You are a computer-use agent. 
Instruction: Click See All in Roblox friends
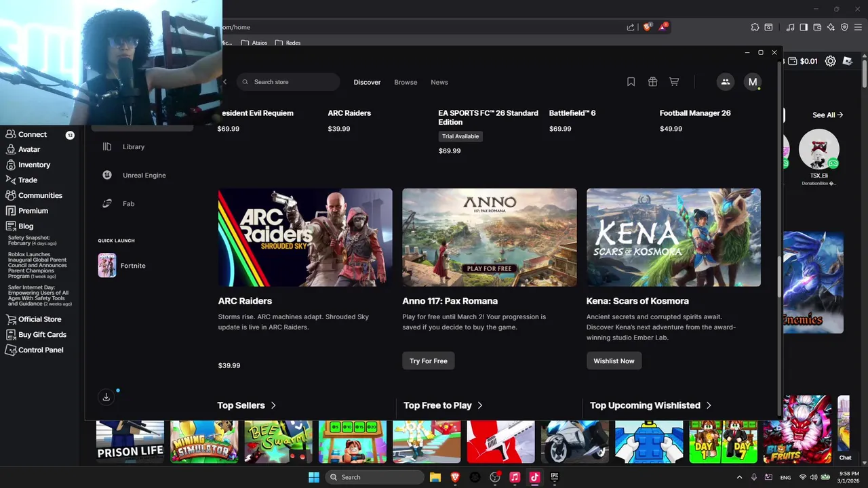827,115
